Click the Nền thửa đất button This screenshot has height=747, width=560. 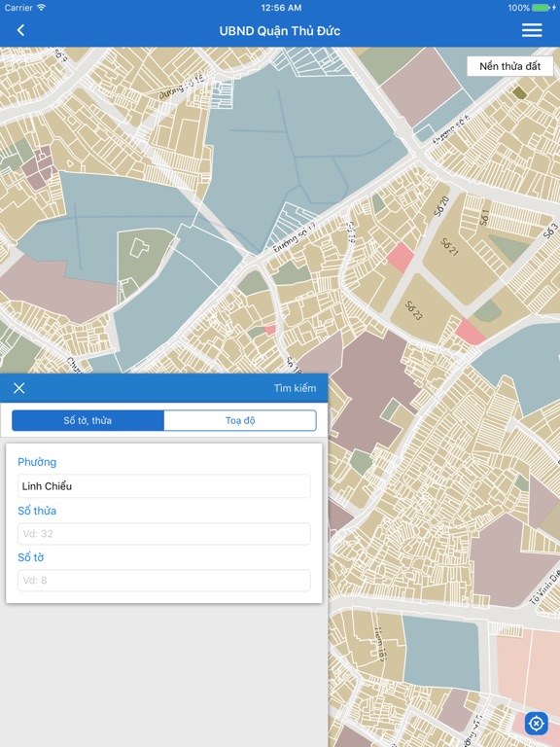coord(509,66)
